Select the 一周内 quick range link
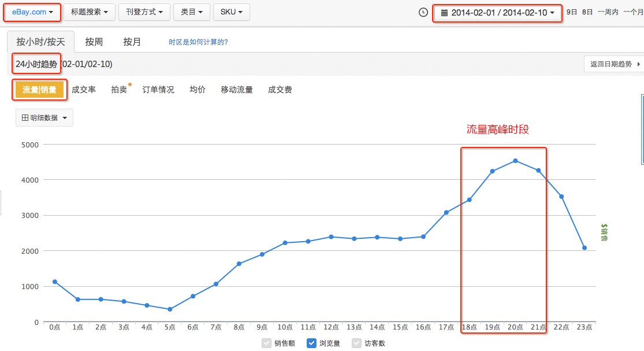644x351 pixels. tap(608, 12)
